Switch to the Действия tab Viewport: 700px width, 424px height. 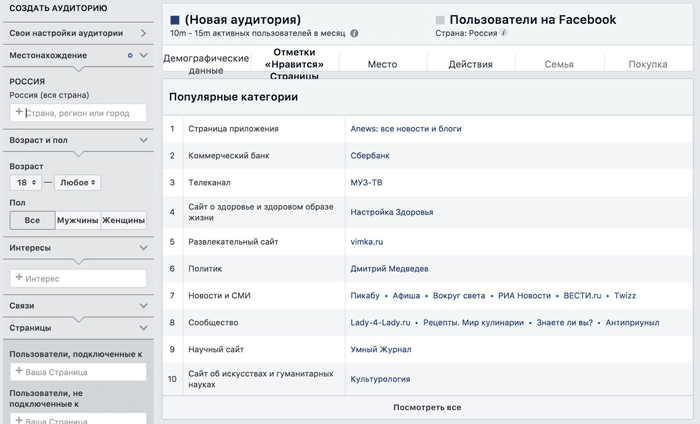coord(471,64)
